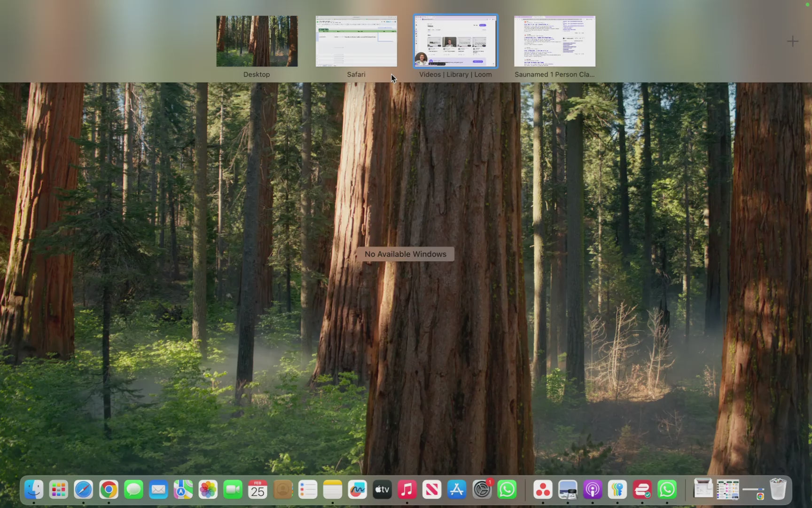Open the Trash in the Dock
The width and height of the screenshot is (812, 508).
778,489
